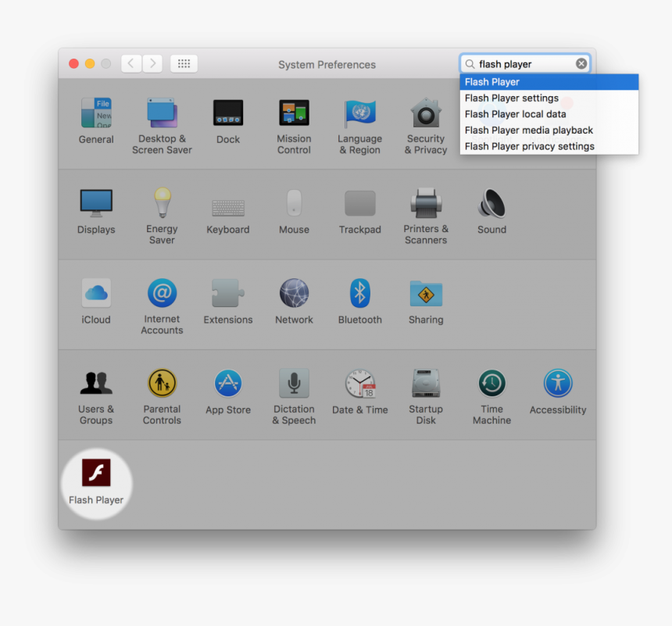The height and width of the screenshot is (626, 672).
Task: Show all preferences with grid button
Action: (x=184, y=64)
